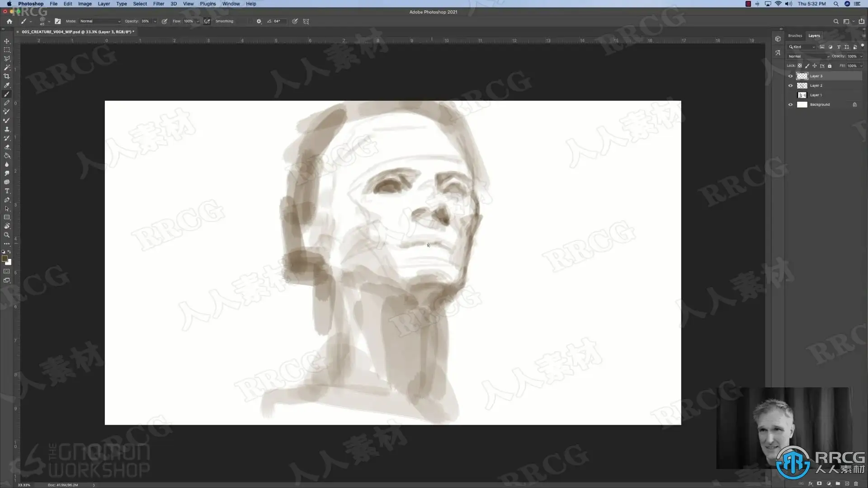Image resolution: width=868 pixels, height=488 pixels.
Task: Select the Move tool
Action: tap(7, 41)
